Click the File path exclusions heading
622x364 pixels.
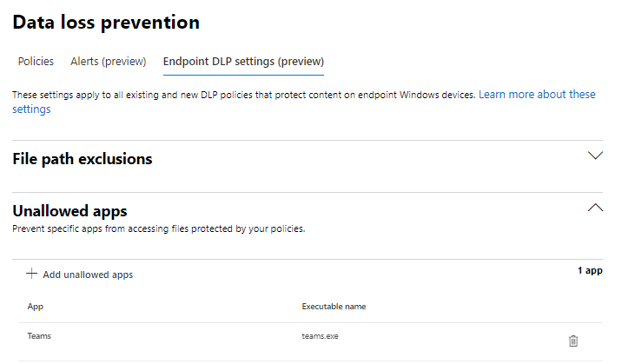tap(83, 159)
